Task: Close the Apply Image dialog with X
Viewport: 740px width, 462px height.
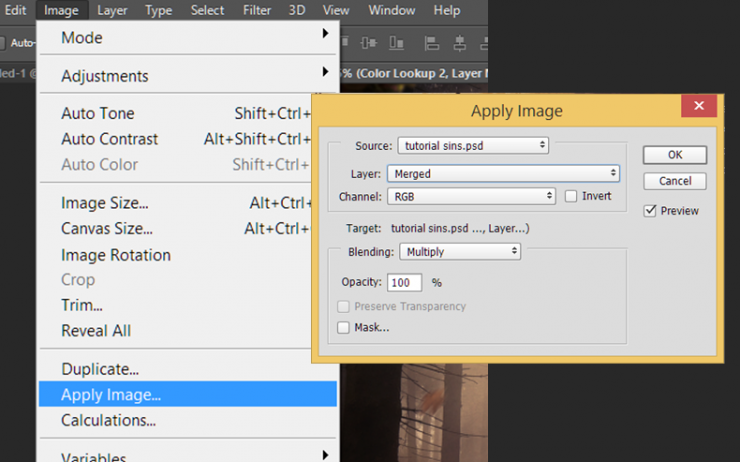Action: 699,106
